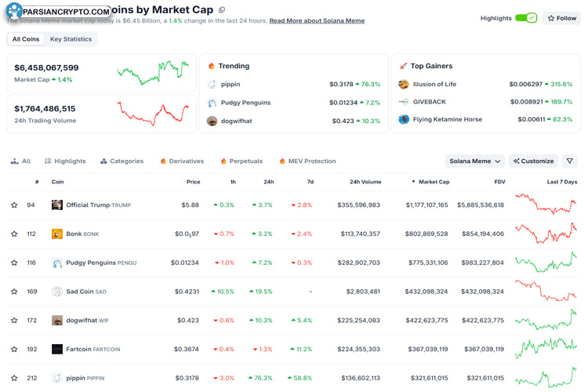Open the Categories tab
588x392 pixels.
tap(122, 161)
